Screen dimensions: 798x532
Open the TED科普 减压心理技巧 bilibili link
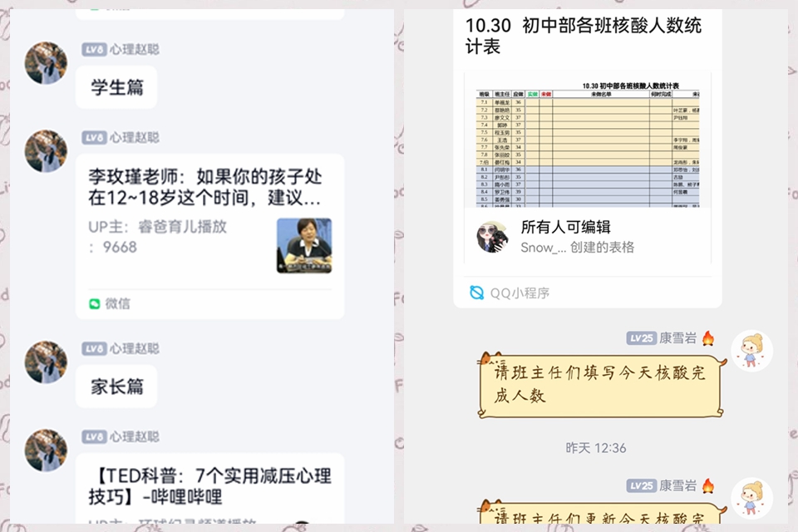tap(210, 488)
